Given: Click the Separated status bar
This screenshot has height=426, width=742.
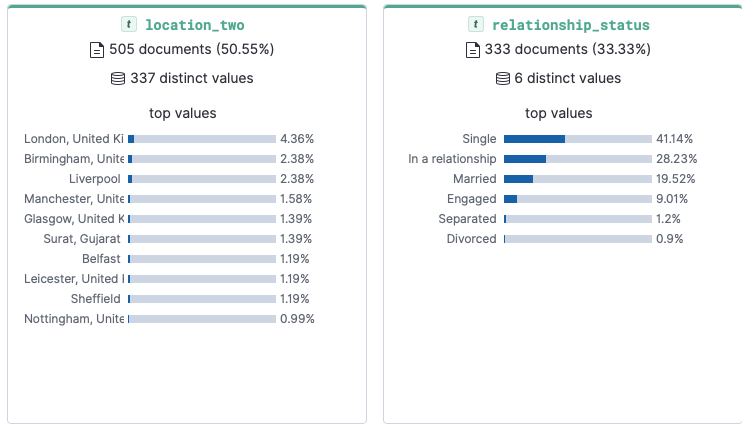Looking at the screenshot, I should pos(577,219).
